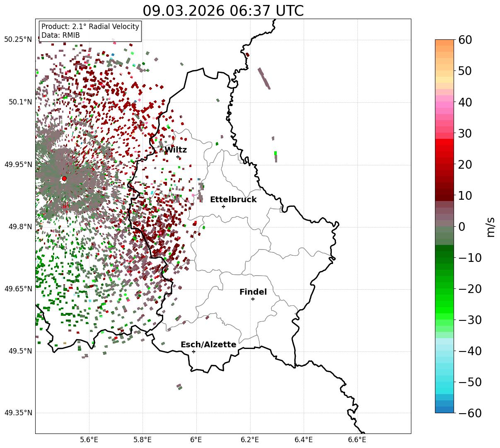Image resolution: width=500 pixels, height=448 pixels.
Task: Click the 49.65°N latitude label
Action: (18, 289)
